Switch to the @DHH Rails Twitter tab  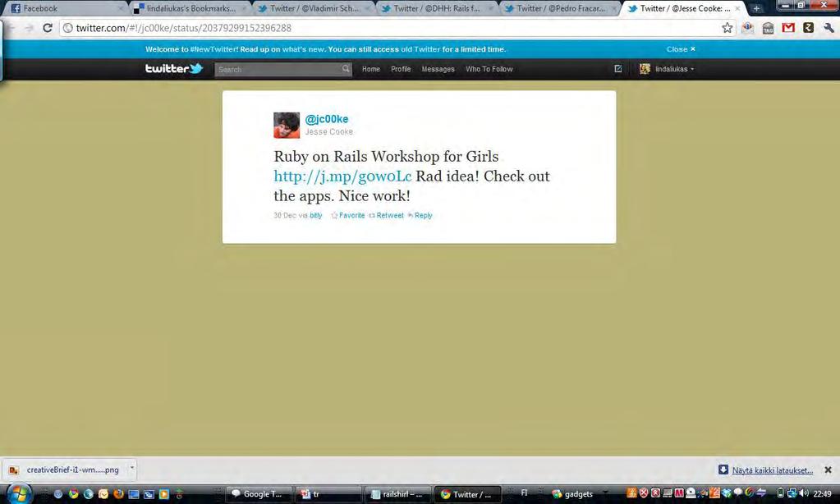(436, 8)
